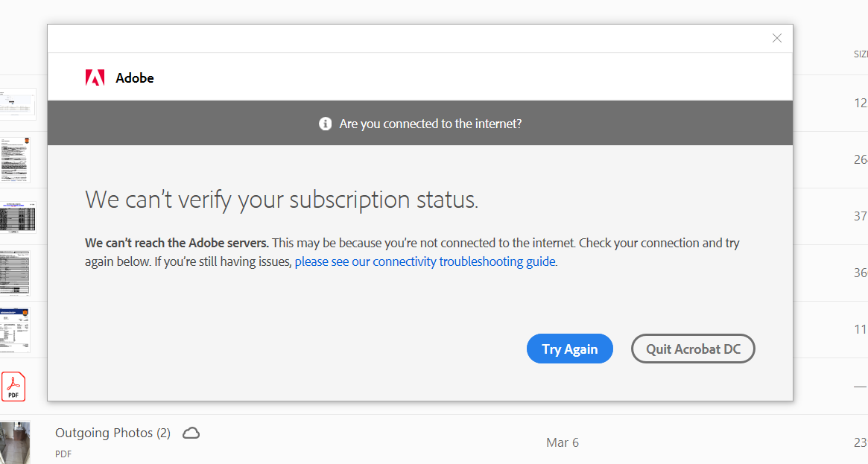Click the red Adobe PDF file icon in sidebar
The height and width of the screenshot is (464, 868).
point(13,386)
